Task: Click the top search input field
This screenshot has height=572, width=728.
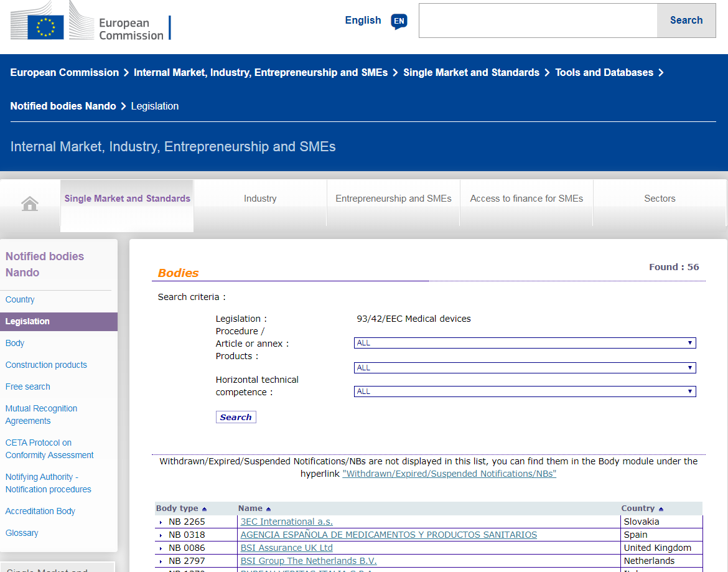Action: [x=538, y=21]
